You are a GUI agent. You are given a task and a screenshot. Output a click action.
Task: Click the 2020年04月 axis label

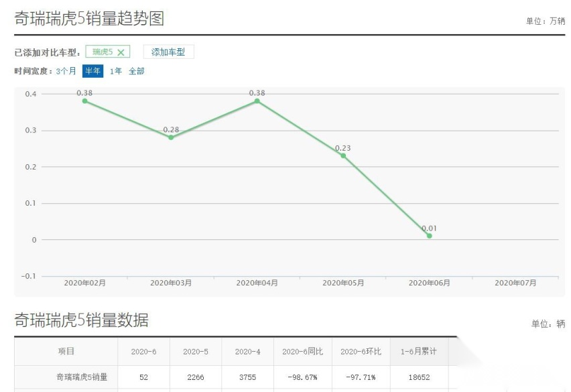point(257,283)
